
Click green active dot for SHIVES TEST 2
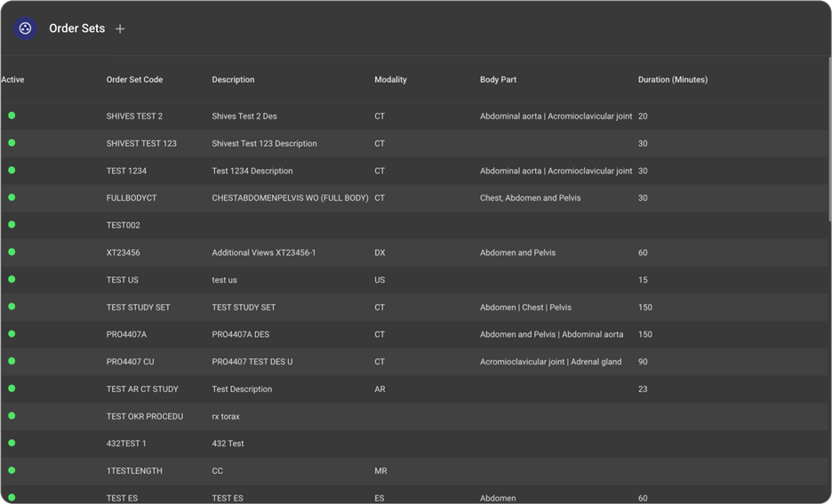12,116
